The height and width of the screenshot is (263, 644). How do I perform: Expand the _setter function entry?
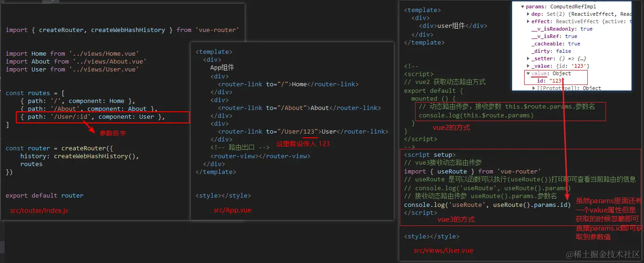click(528, 58)
